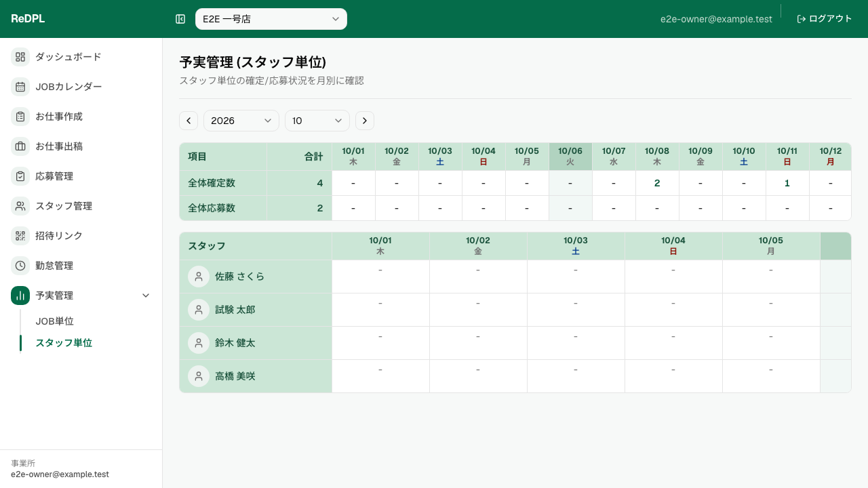Open お仕事出稿 in the sidebar
Viewport: 868px width, 488px height.
(x=81, y=146)
